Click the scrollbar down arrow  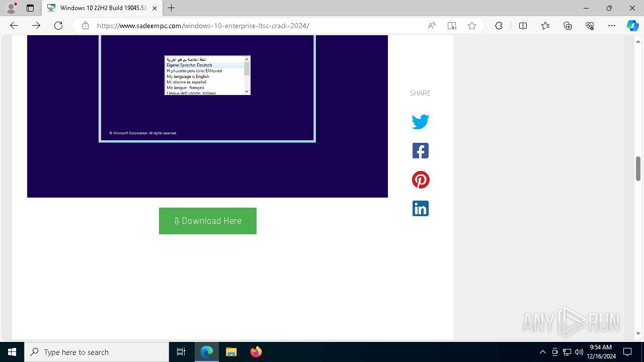point(638,333)
